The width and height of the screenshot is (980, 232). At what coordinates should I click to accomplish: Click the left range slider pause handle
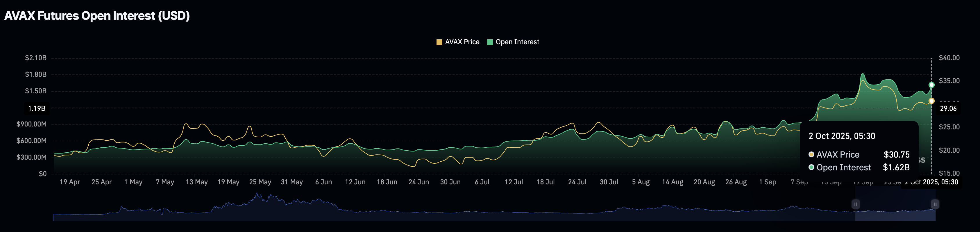click(855, 204)
